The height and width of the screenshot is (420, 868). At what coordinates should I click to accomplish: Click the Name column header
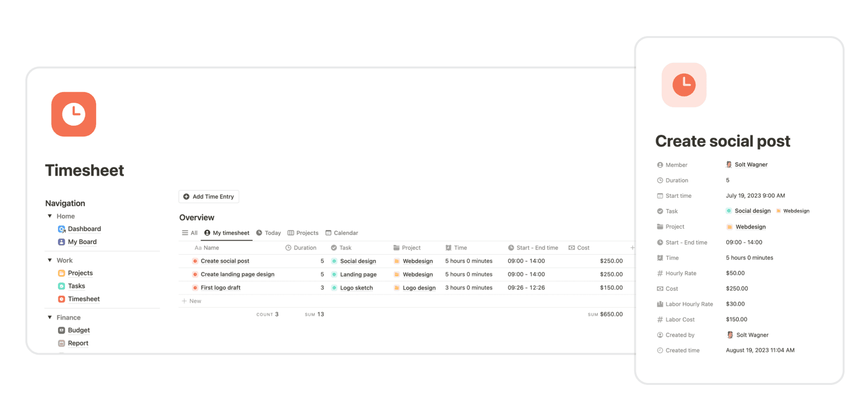(x=207, y=248)
